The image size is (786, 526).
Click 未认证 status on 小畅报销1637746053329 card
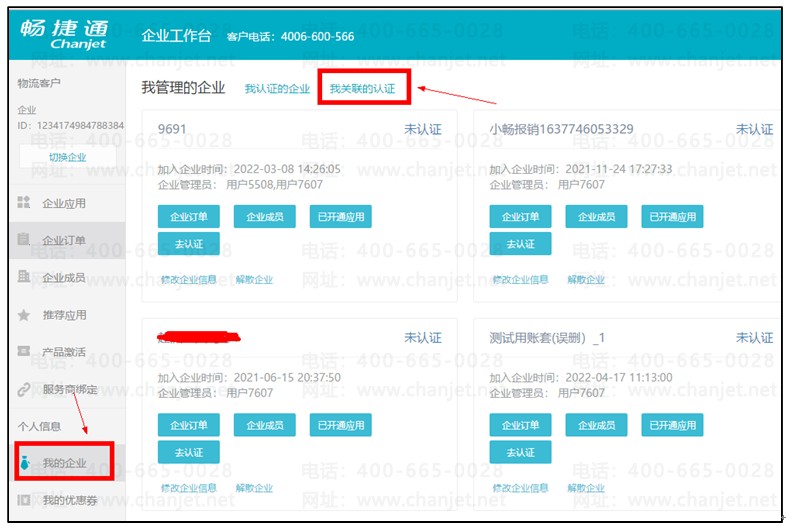(754, 129)
